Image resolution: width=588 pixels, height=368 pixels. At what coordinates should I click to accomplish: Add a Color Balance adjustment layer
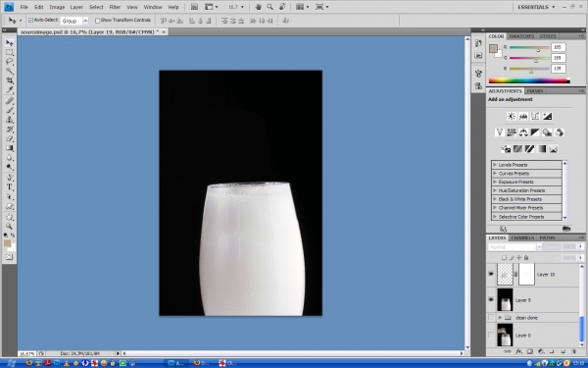(x=523, y=132)
